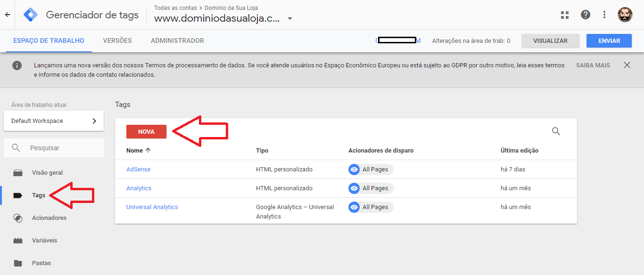Open Visão geral in the sidebar
Image resolution: width=644 pixels, height=275 pixels.
(47, 173)
